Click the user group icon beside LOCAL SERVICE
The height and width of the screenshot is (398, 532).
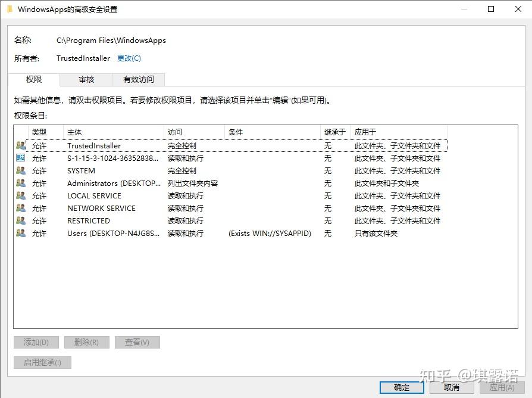[21, 195]
